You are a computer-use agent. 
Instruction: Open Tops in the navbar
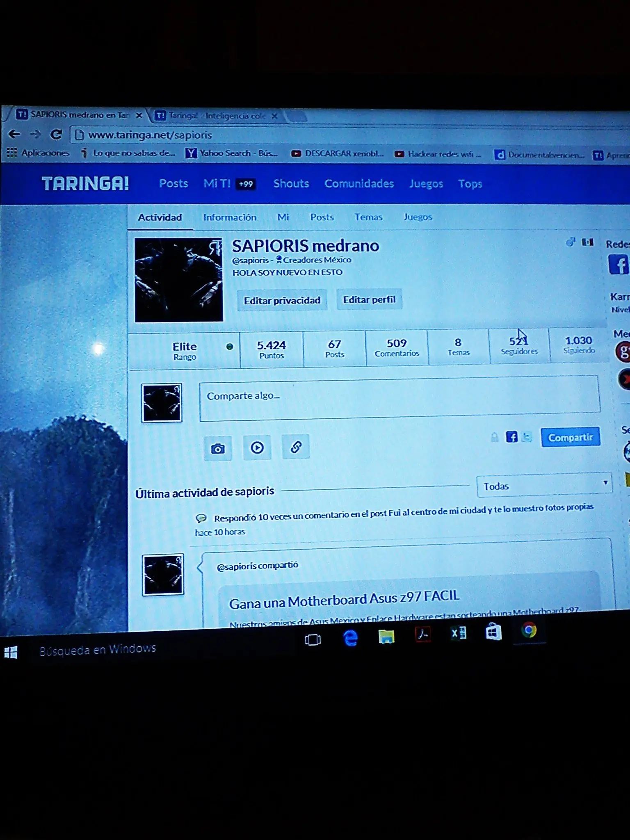pos(470,184)
